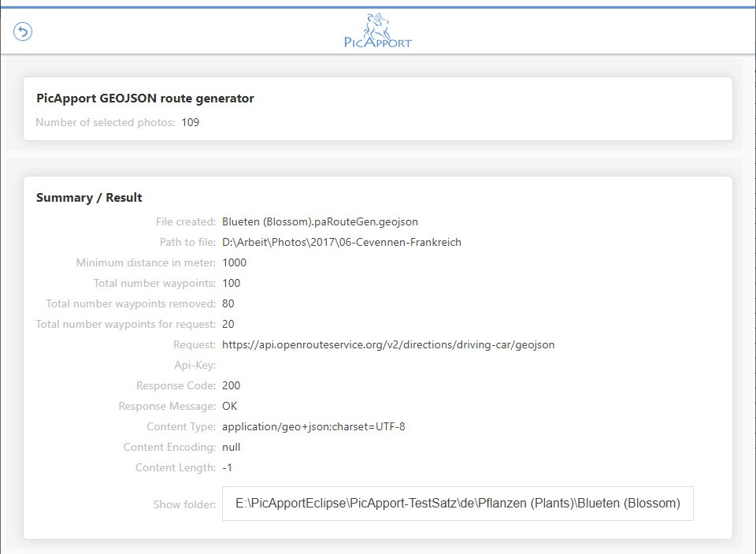Click the minimum distance value 1000

[235, 262]
